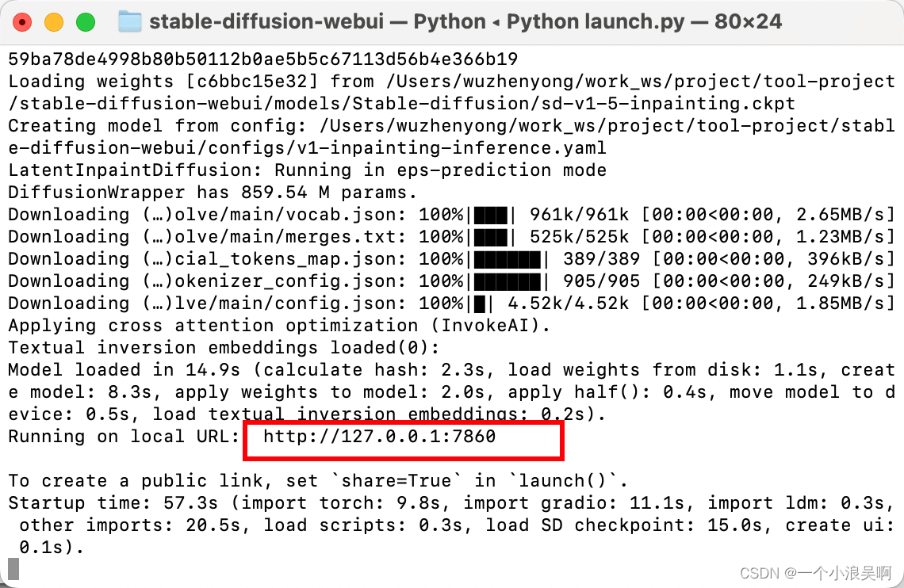Viewport: 904px width, 588px height.
Task: Click the terminal cursor block at bottom
Action: coord(13,569)
